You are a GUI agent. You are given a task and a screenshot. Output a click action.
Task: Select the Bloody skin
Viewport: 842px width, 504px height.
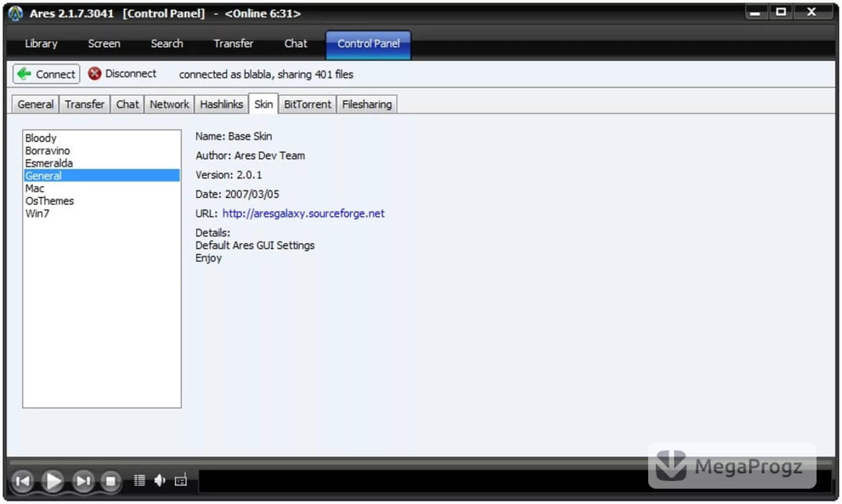[x=102, y=138]
